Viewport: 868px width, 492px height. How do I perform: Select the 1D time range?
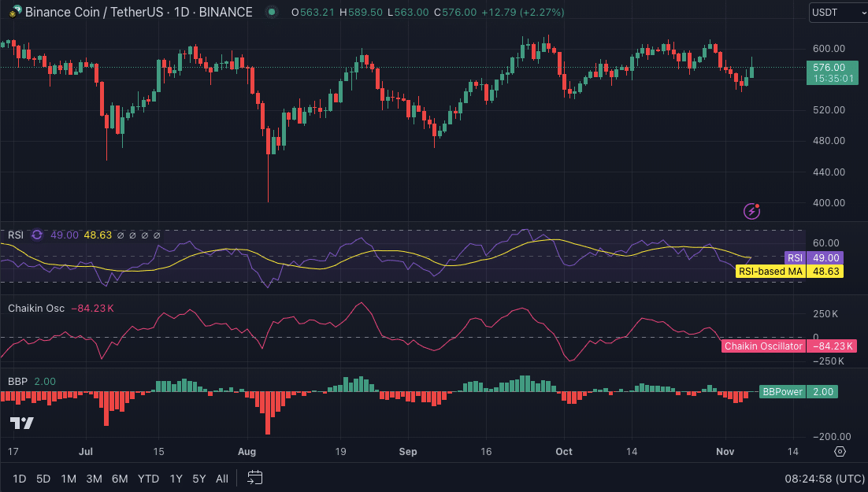(20, 479)
